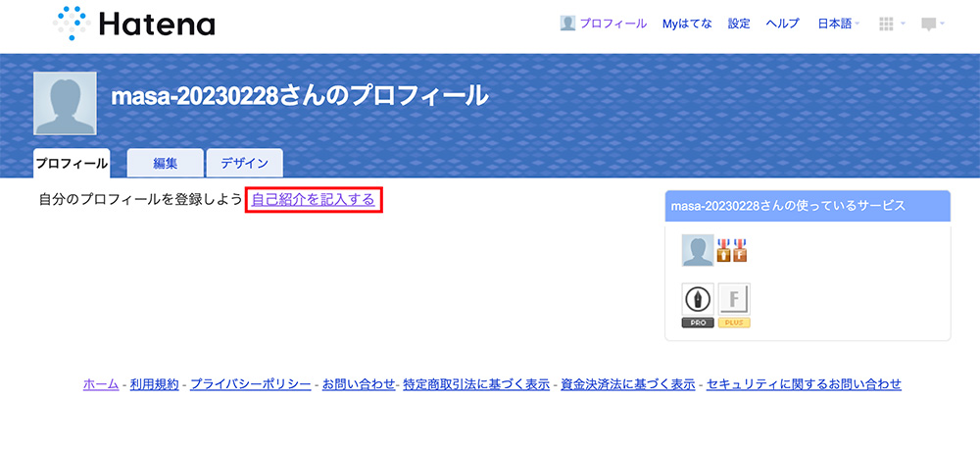The image size is (980, 450).
Task: Open the services grid icon menu
Action: tap(886, 24)
